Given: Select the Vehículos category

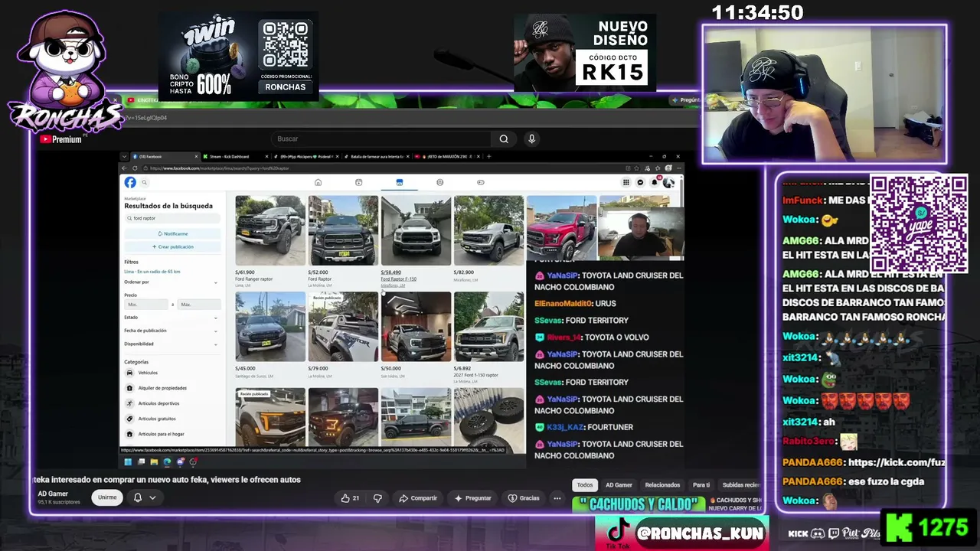Looking at the screenshot, I should click(x=171, y=373).
